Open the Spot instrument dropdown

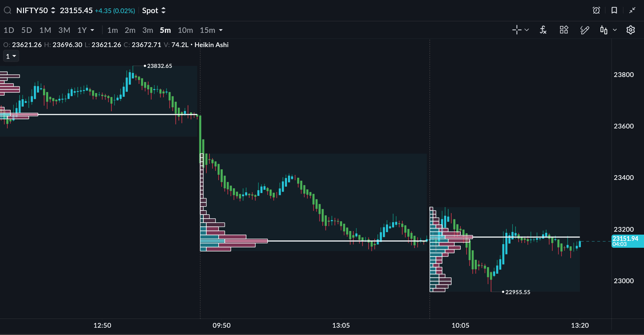154,11
